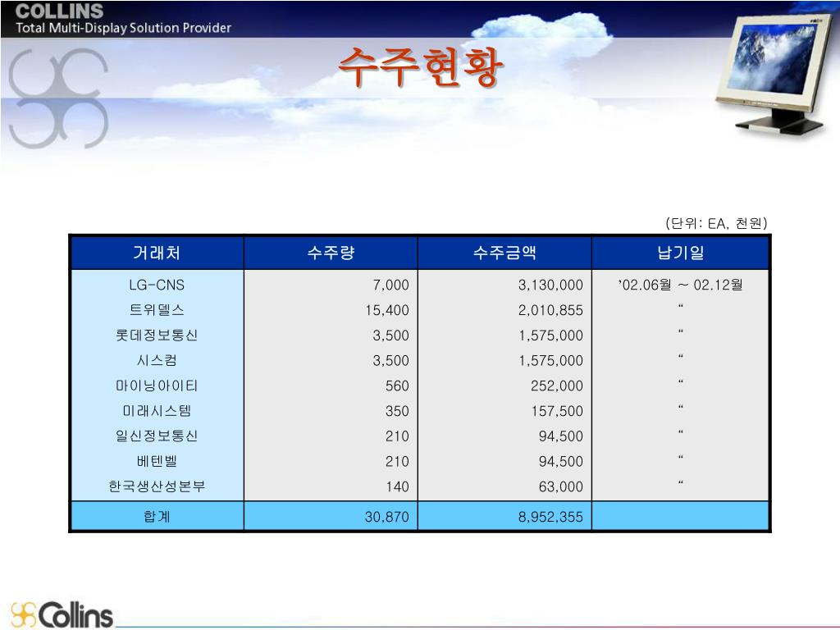The image size is (840, 630).
Task: Click the unit note (단위: EA, 천원)
Action: 716,223
